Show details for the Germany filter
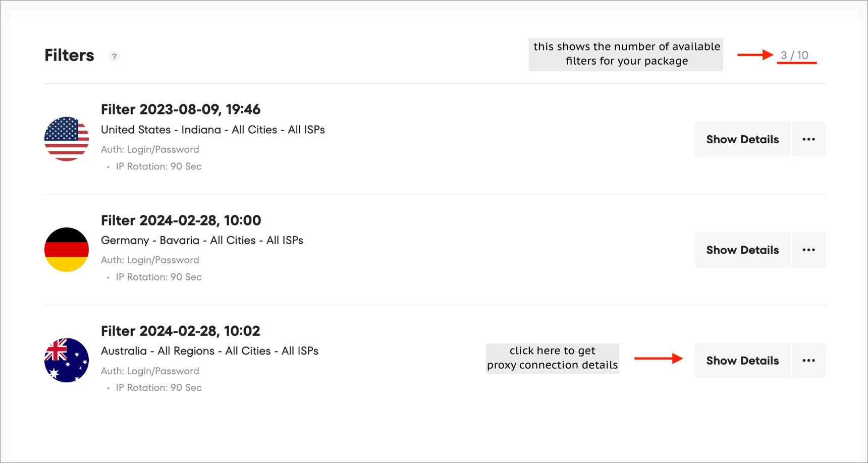This screenshot has width=868, height=463. pyautogui.click(x=742, y=250)
